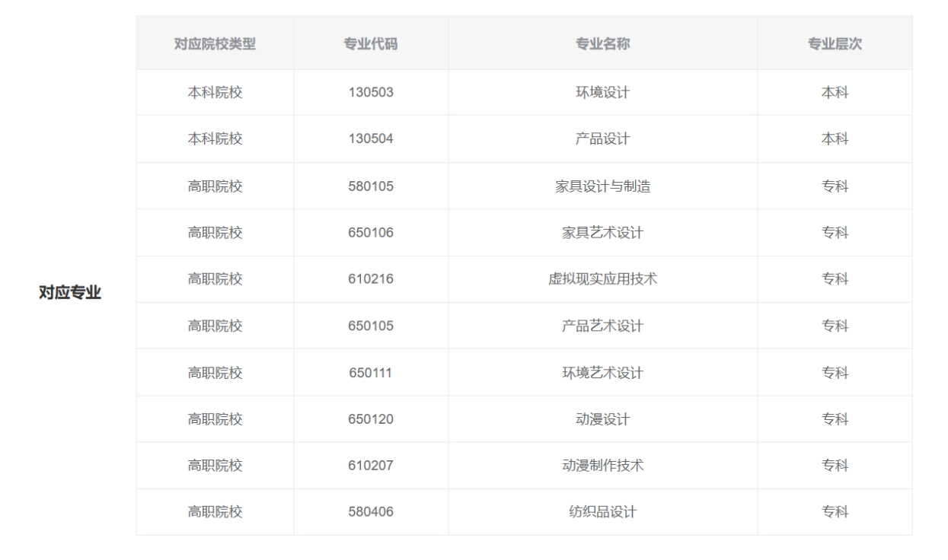This screenshot has height=560, width=948.
Task: Select the 纺织品设计 cell
Action: tap(602, 512)
